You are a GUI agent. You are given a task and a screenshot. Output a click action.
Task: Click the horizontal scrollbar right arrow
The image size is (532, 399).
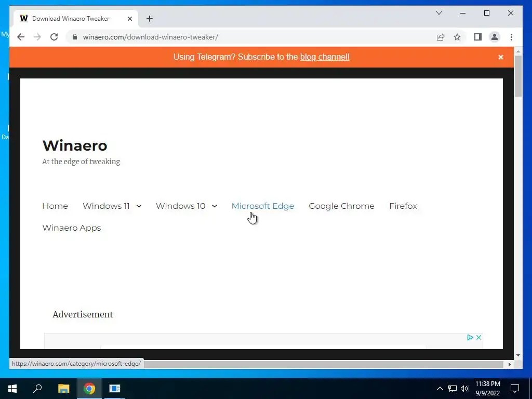pyautogui.click(x=509, y=364)
